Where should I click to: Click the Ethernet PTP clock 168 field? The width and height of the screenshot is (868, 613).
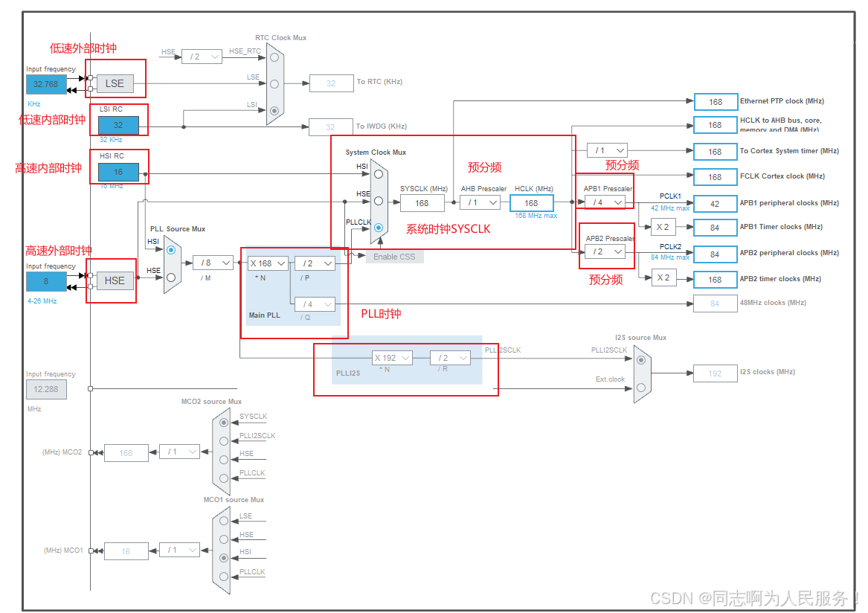(716, 102)
